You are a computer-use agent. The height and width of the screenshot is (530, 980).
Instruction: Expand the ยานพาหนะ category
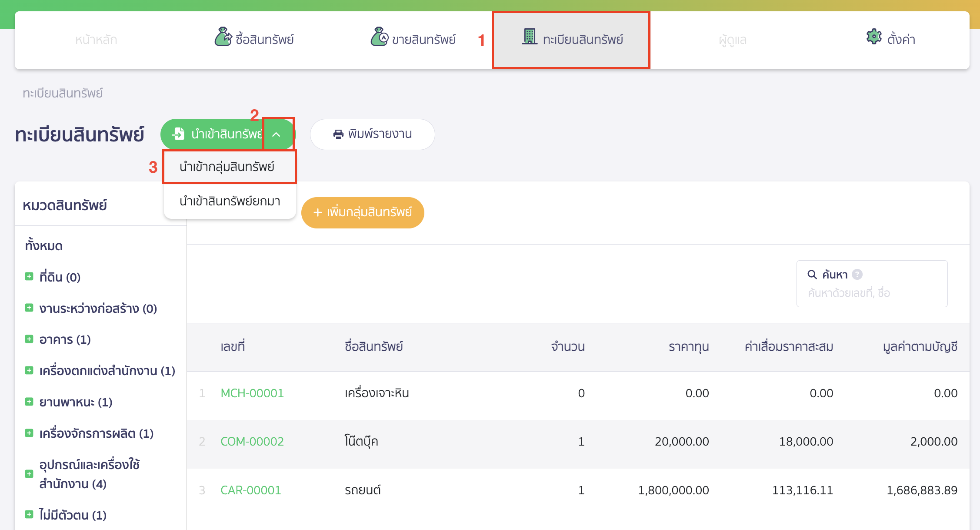tap(29, 402)
